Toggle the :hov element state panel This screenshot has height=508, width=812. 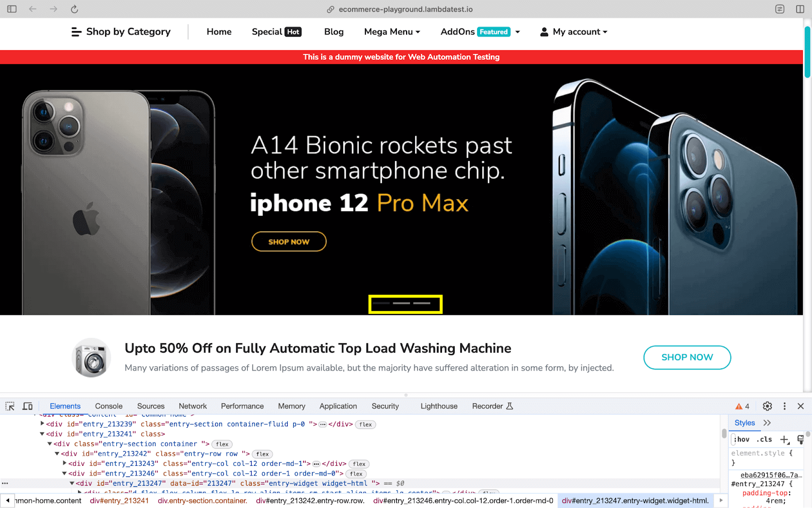click(741, 439)
